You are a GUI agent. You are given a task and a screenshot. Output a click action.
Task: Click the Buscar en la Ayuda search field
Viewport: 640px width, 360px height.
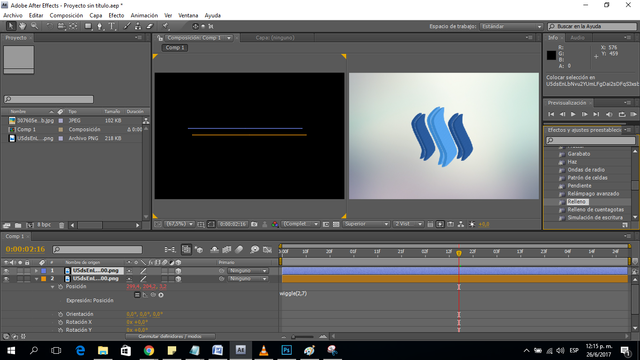pyautogui.click(x=592, y=27)
